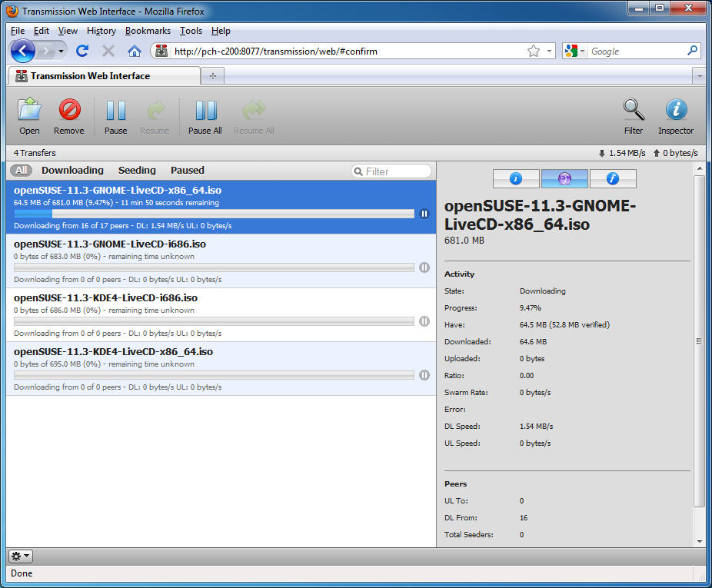
Task: Open the Bookmarks menu
Action: pyautogui.click(x=148, y=31)
